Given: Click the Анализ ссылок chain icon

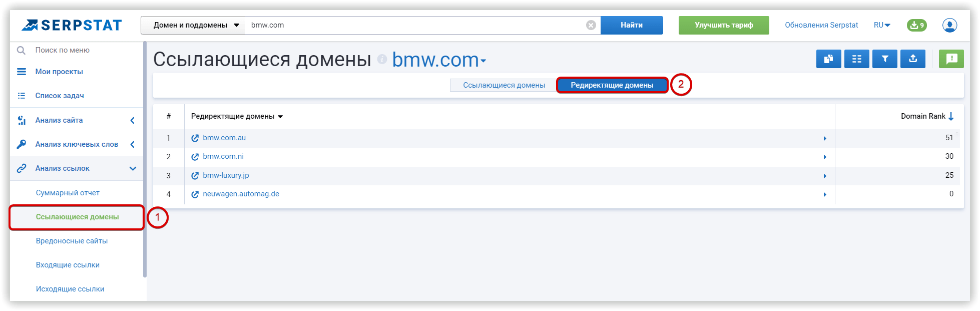Looking at the screenshot, I should pos(22,168).
